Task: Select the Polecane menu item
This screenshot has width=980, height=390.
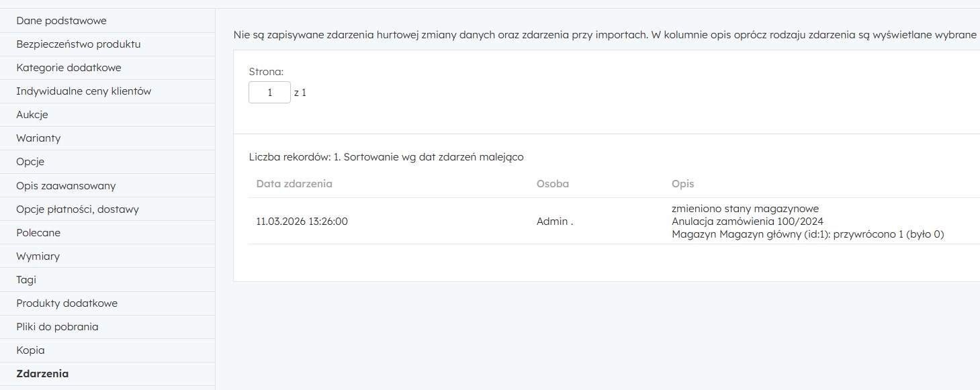Action: pyautogui.click(x=38, y=233)
